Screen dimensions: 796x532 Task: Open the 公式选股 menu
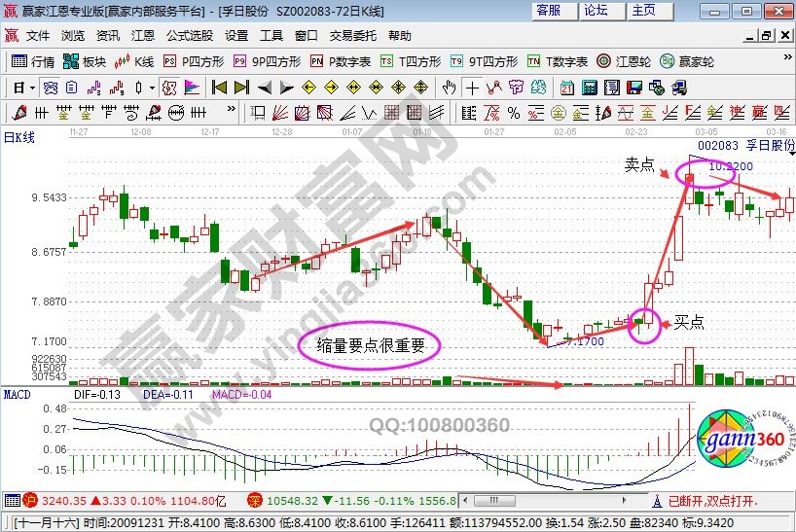pyautogui.click(x=189, y=36)
